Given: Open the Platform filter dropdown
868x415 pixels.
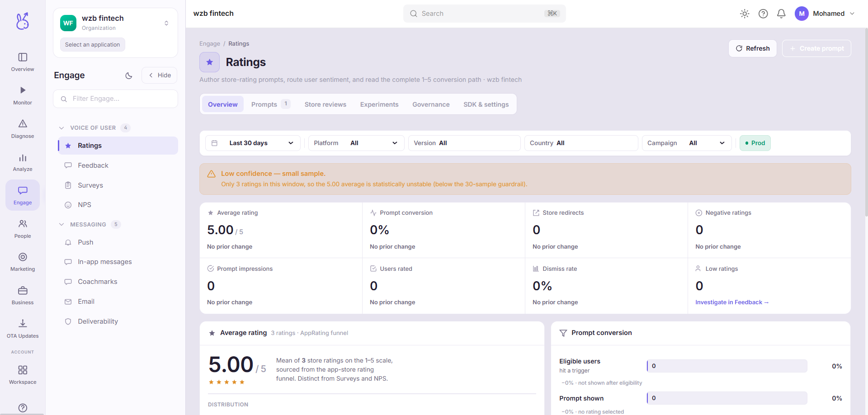Looking at the screenshot, I should point(356,143).
